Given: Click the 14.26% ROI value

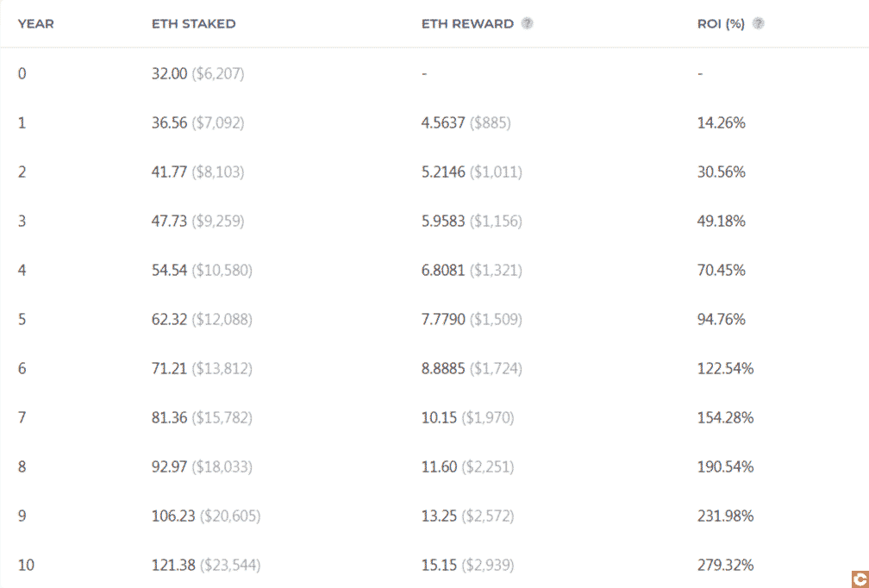Looking at the screenshot, I should pyautogui.click(x=721, y=122).
